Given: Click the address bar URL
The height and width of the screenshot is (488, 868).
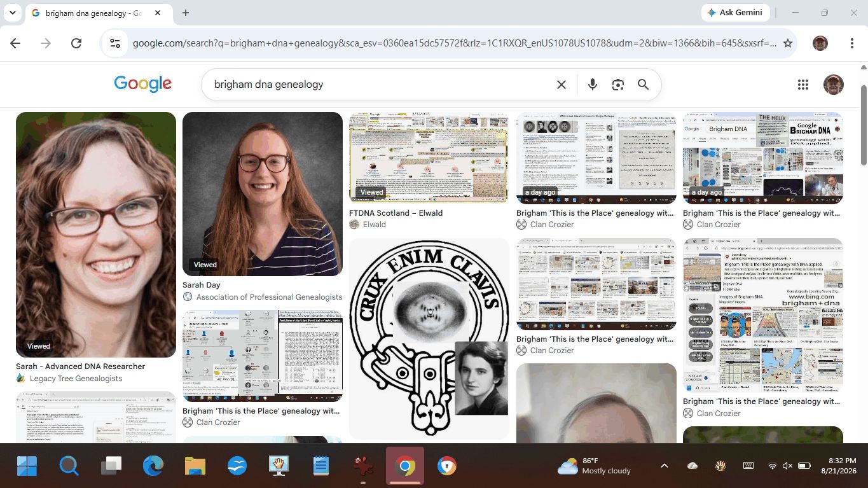Looking at the screenshot, I should point(454,43).
